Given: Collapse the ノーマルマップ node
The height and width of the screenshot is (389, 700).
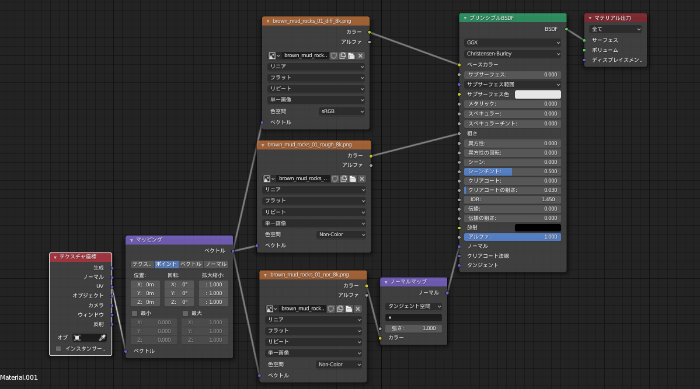Looking at the screenshot, I should click(386, 282).
